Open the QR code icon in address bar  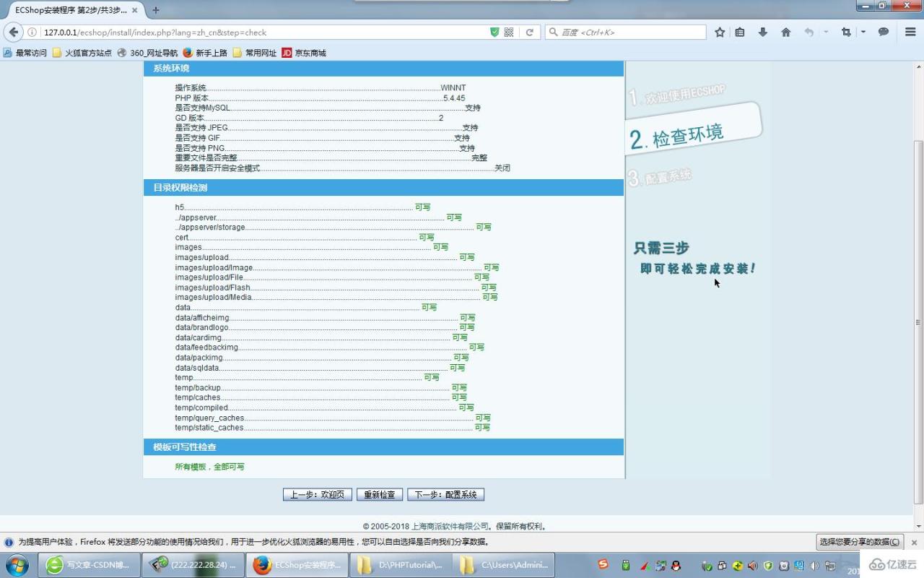coord(509,33)
